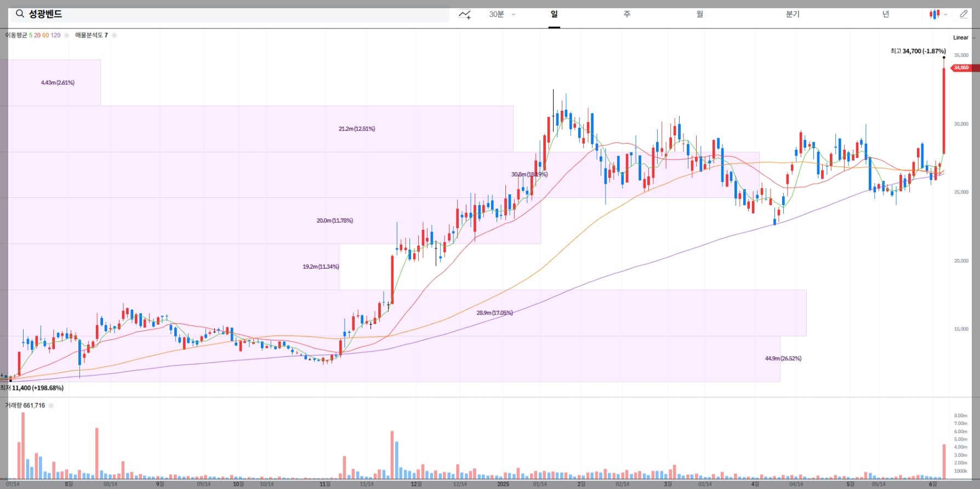Click the 28.9m (17.05%) volume profile label
Screen dimensions: 980x489
pos(495,313)
